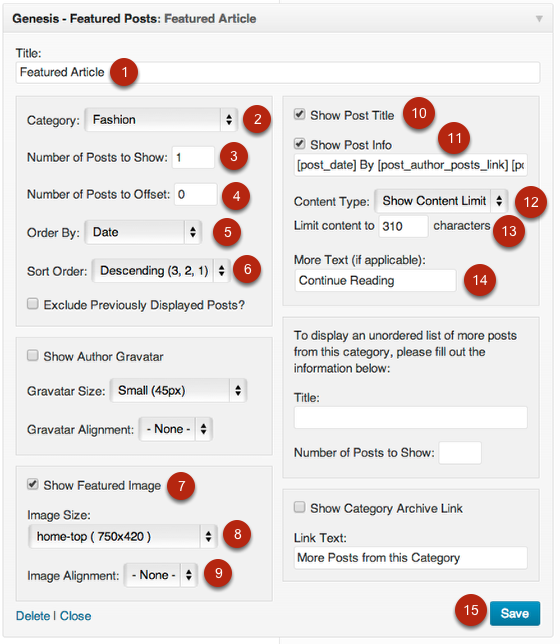Click the Delete link
Image resolution: width=560 pixels, height=644 pixels.
[33, 616]
